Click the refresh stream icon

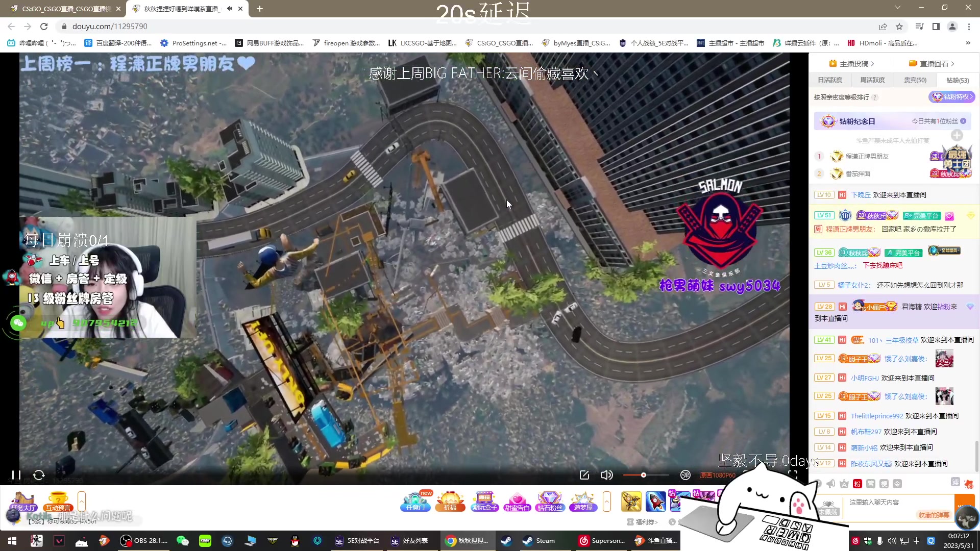click(x=39, y=475)
